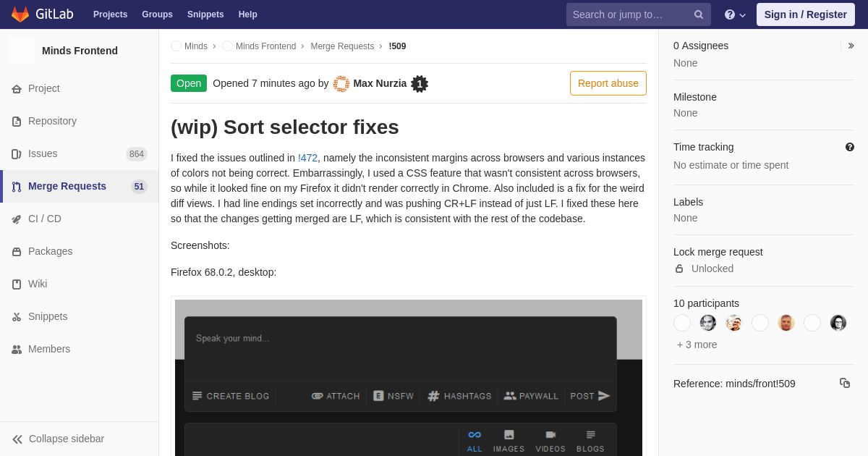Viewport: 868px width, 456px height.
Task: Click the Sign in / Register button
Action: tap(806, 14)
